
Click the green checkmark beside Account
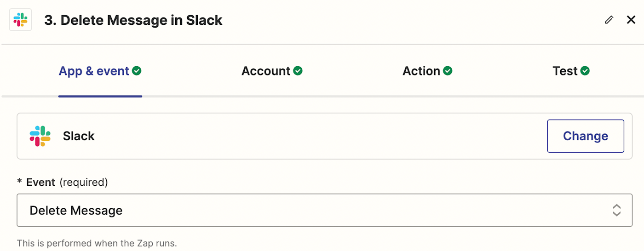[298, 71]
